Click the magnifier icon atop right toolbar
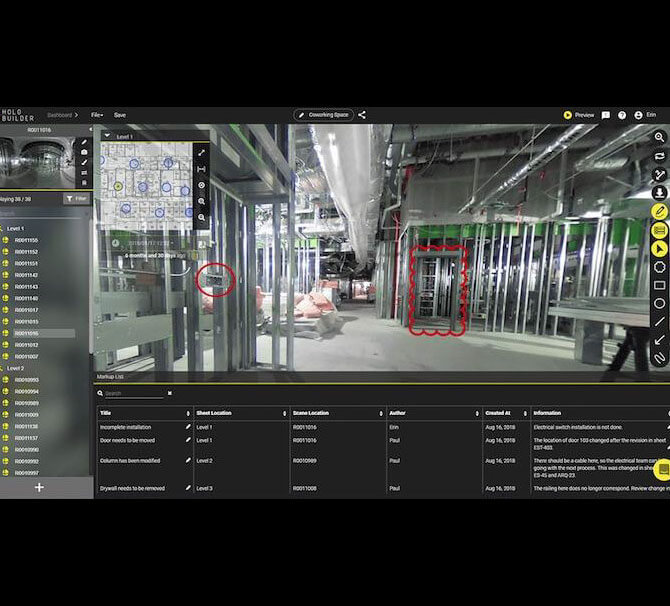The height and width of the screenshot is (606, 670). click(x=660, y=137)
